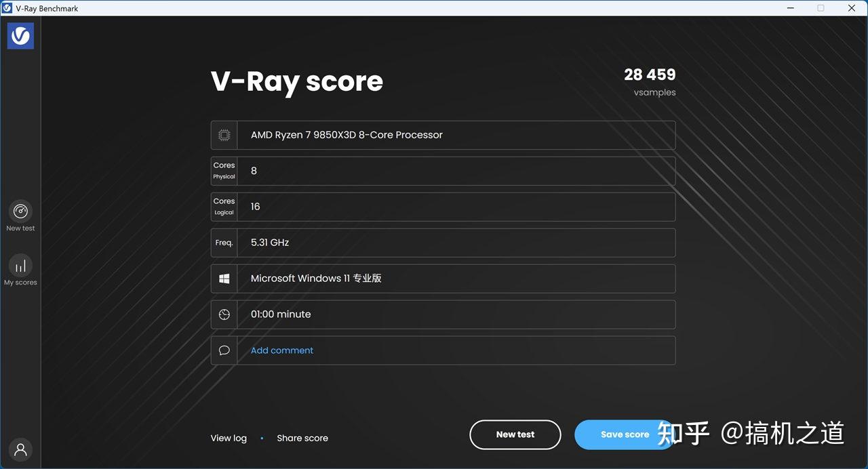The width and height of the screenshot is (868, 469).
Task: Minimize the V-Ray Benchmark window
Action: click(x=790, y=8)
